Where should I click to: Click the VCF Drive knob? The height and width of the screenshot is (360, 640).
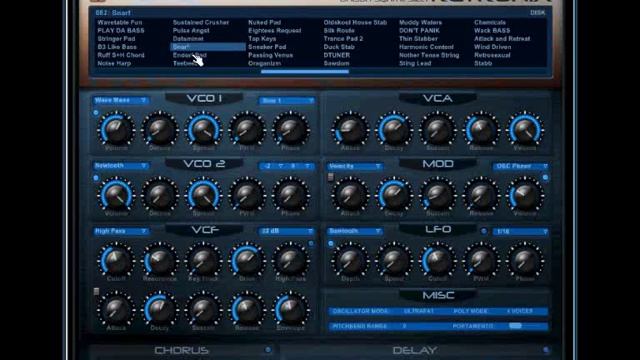[247, 260]
